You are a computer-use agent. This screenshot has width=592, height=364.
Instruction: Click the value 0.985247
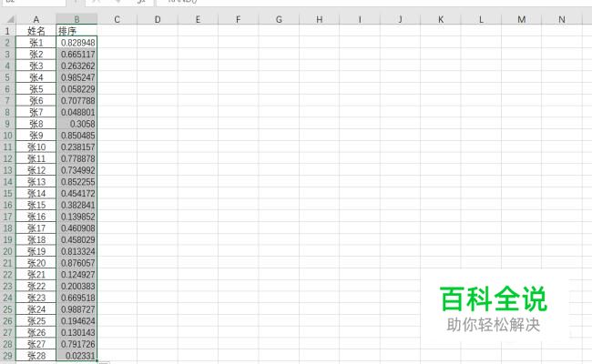click(x=77, y=77)
